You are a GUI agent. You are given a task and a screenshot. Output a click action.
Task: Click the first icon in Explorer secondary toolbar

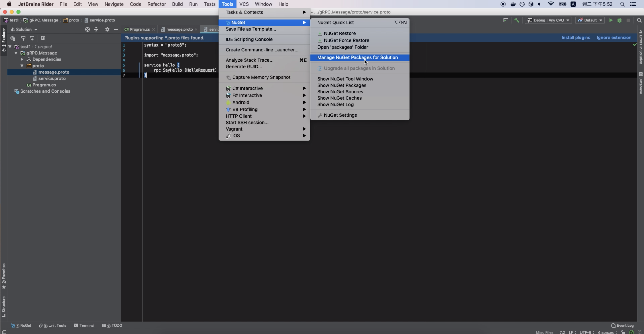(x=13, y=38)
